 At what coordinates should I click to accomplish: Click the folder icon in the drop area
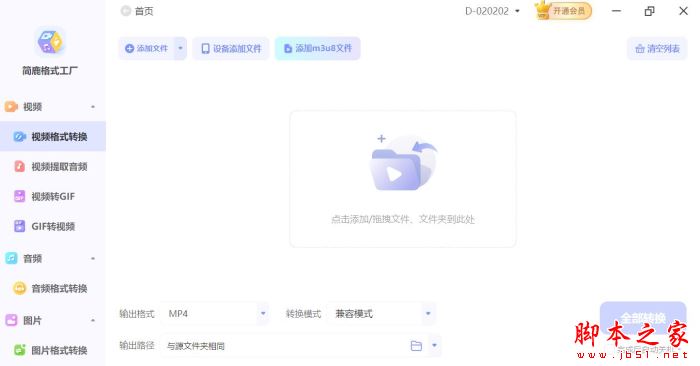[403, 163]
